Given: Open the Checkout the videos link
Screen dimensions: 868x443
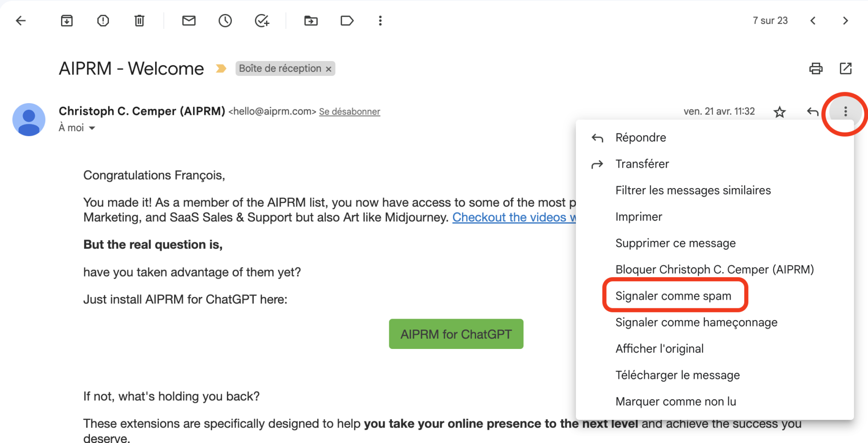Looking at the screenshot, I should click(x=514, y=217).
